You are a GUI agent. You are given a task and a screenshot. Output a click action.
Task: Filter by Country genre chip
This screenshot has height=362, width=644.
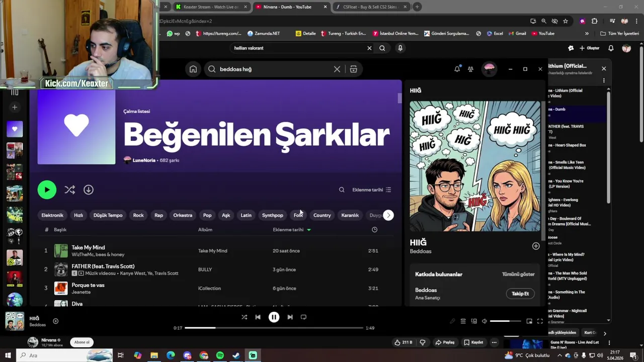point(322,215)
